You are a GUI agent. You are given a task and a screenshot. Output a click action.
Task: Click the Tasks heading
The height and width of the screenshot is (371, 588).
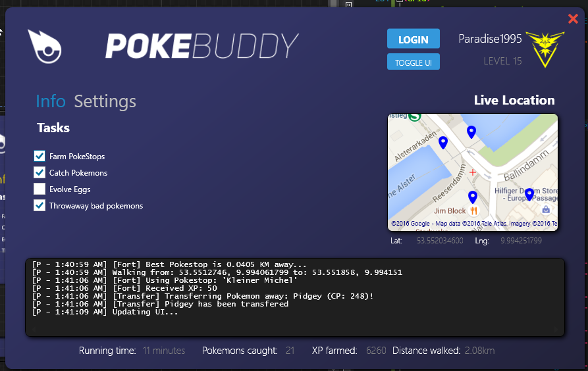[x=53, y=128]
